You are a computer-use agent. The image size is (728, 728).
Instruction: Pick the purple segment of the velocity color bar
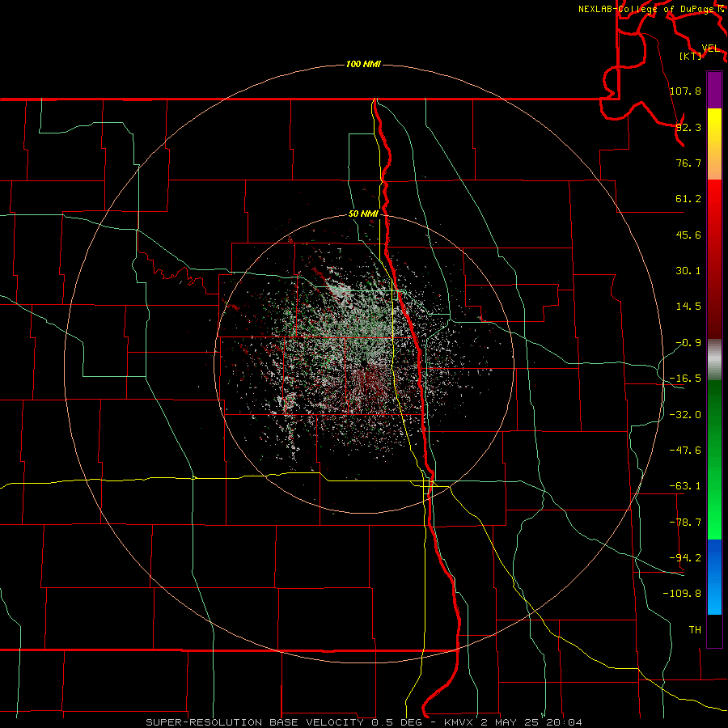[714, 90]
